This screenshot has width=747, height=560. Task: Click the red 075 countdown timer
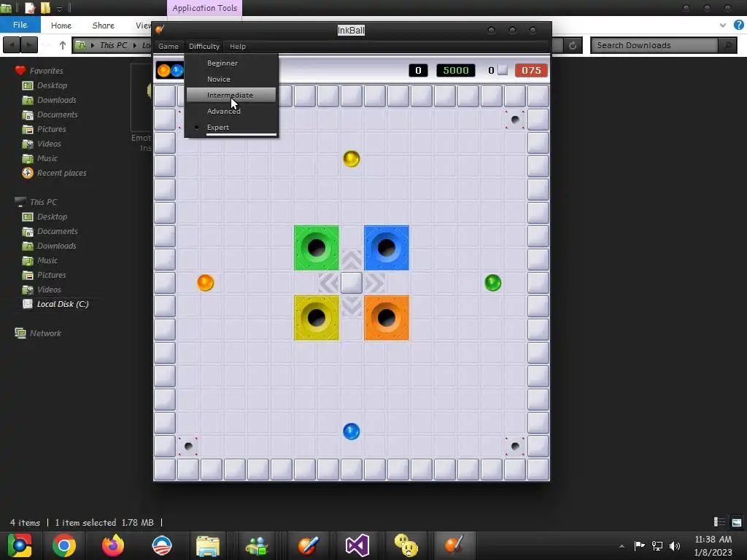click(531, 71)
